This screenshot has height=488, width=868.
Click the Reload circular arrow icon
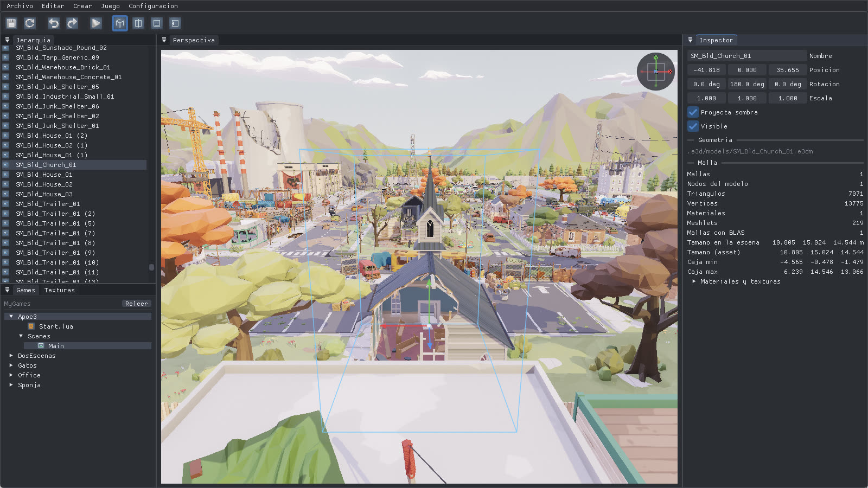(30, 23)
